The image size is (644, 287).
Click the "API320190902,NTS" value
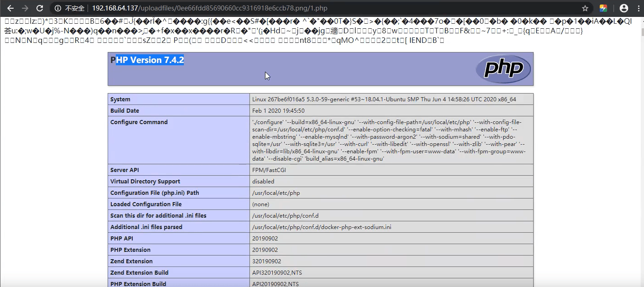click(277, 272)
